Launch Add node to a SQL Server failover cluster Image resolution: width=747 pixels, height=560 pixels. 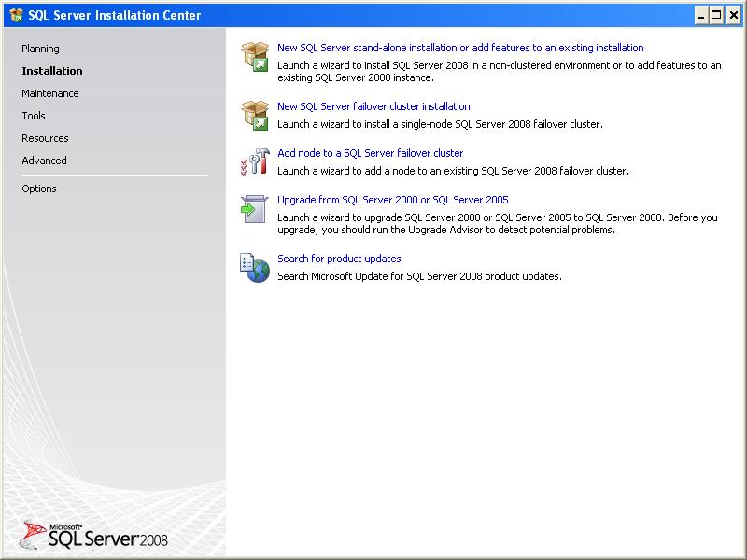[370, 153]
